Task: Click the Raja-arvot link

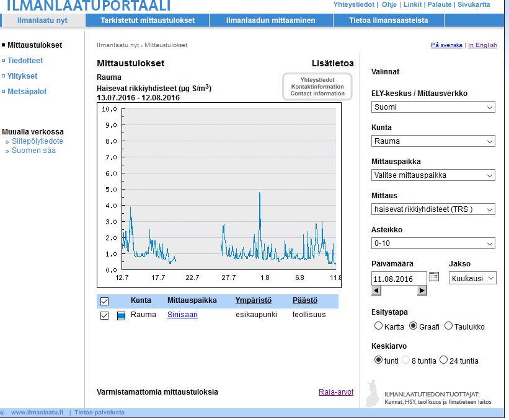Action: tap(336, 392)
